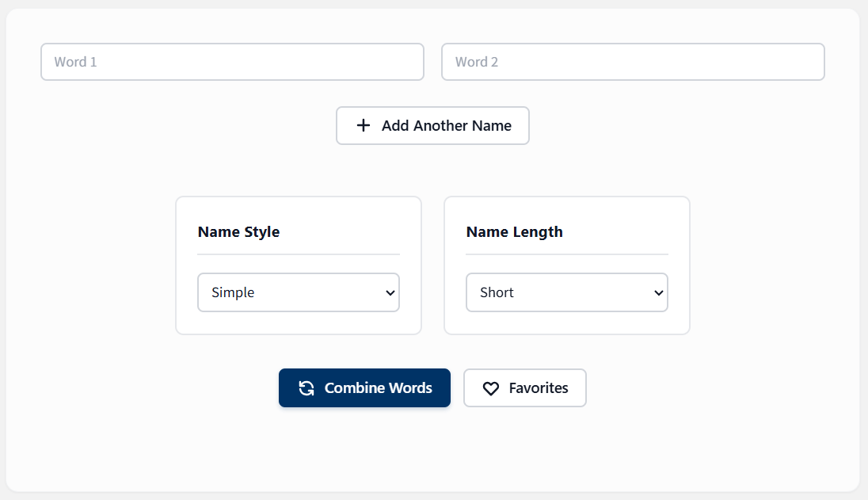Click Add Another Name
This screenshot has width=868, height=500.
coord(432,125)
